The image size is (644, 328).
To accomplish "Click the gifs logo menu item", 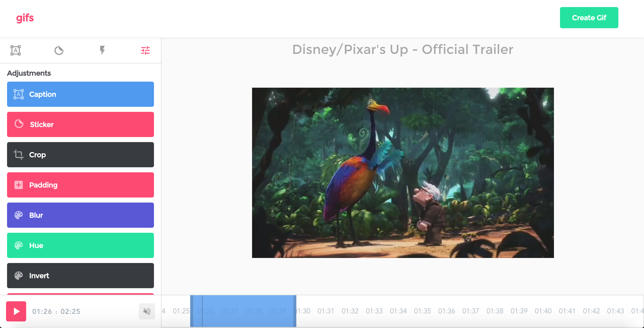I will click(x=25, y=18).
